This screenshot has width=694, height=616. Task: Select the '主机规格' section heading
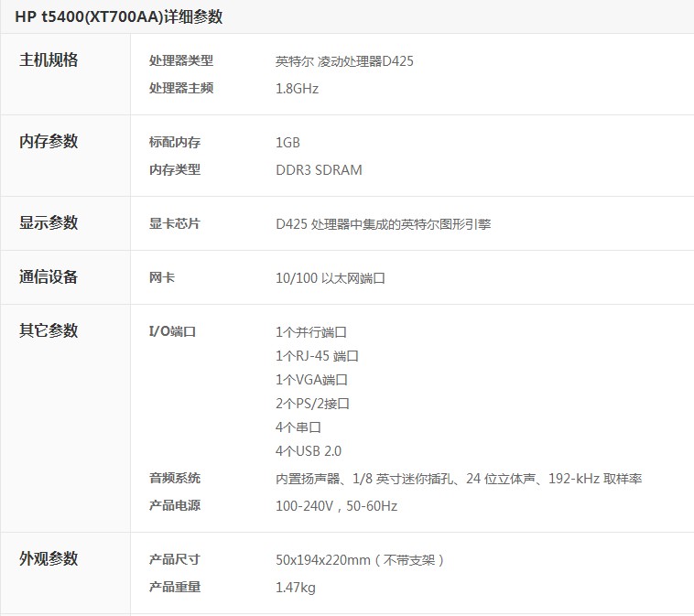point(49,59)
